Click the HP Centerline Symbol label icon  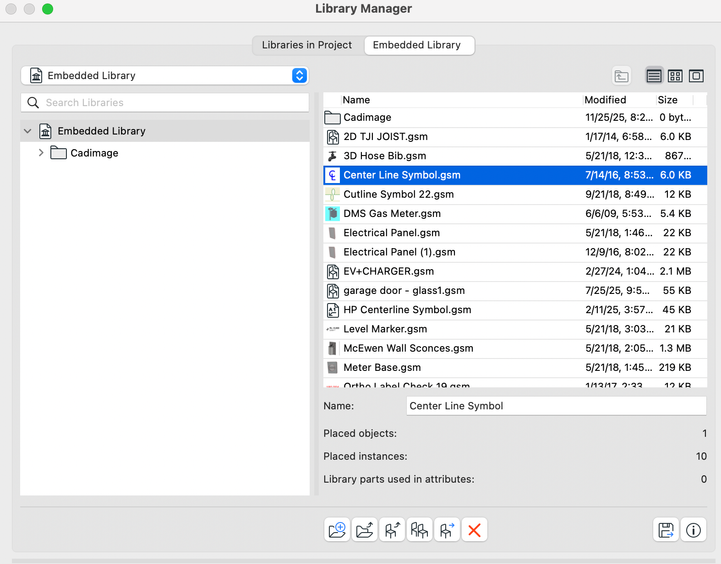point(332,310)
